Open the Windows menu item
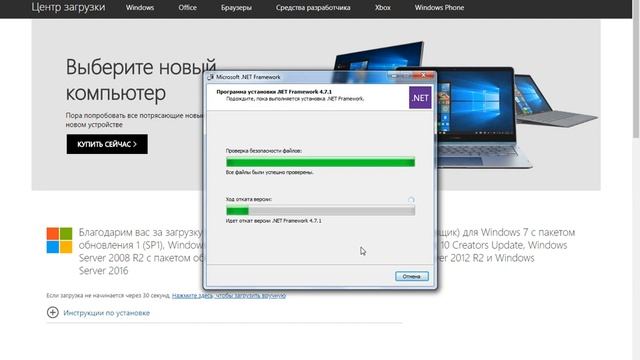 140,7
